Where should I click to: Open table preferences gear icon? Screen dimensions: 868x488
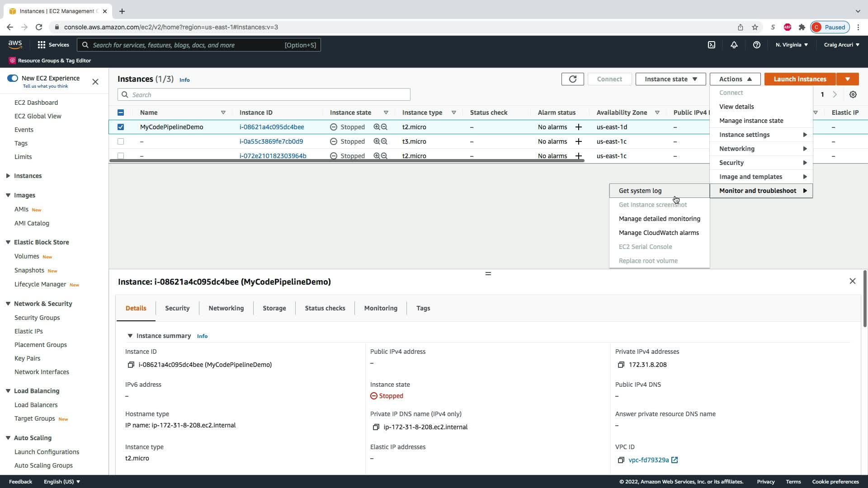click(853, 94)
